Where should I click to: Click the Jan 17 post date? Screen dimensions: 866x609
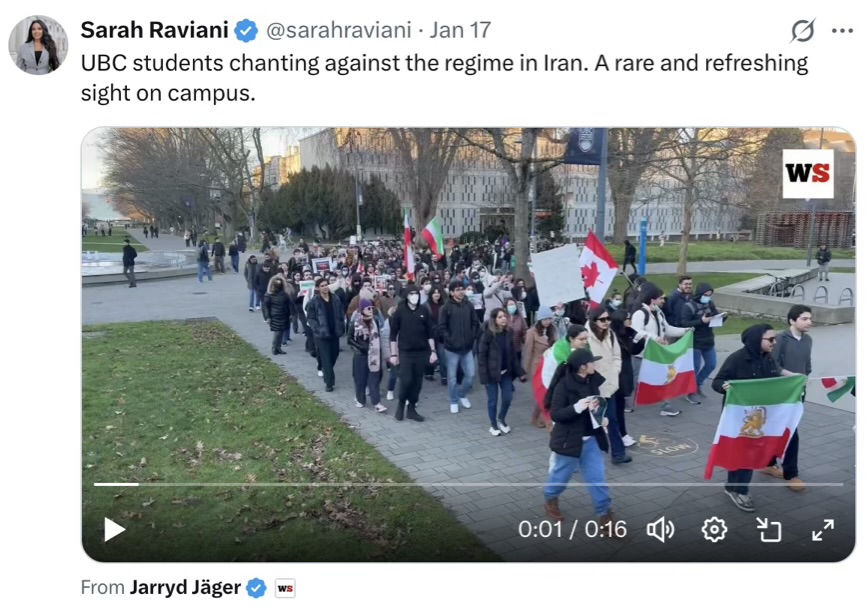click(x=460, y=30)
